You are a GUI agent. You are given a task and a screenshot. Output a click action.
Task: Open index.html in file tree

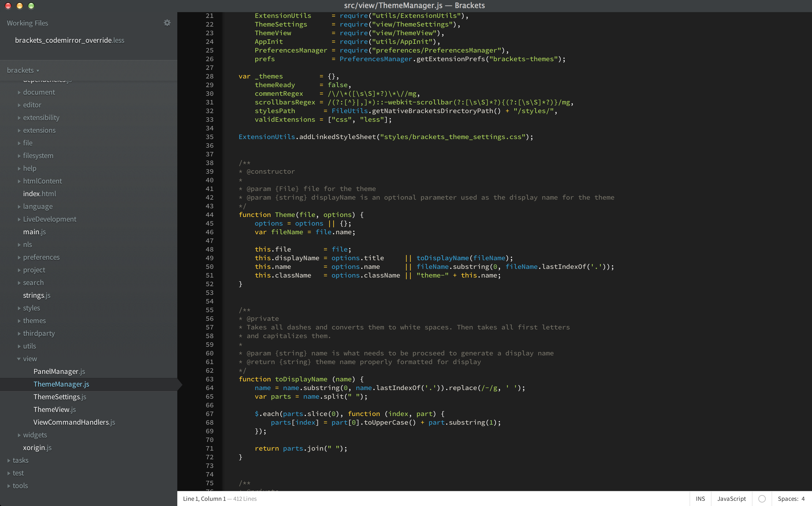[39, 194]
